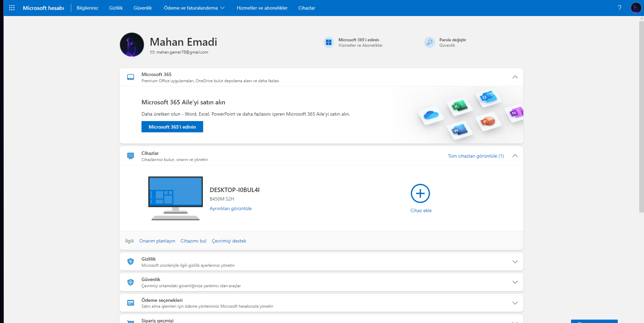Open the Cihazlar tab in the header
Screen dimensions: 644x323
click(x=307, y=8)
